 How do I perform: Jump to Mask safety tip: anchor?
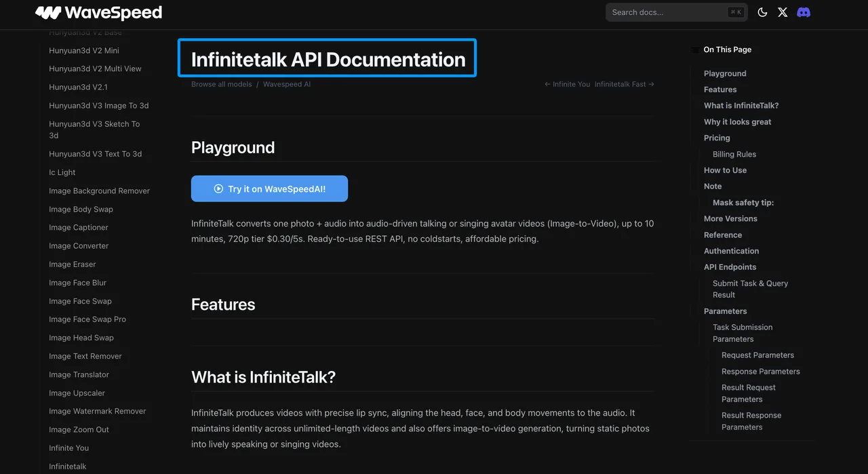pos(743,202)
